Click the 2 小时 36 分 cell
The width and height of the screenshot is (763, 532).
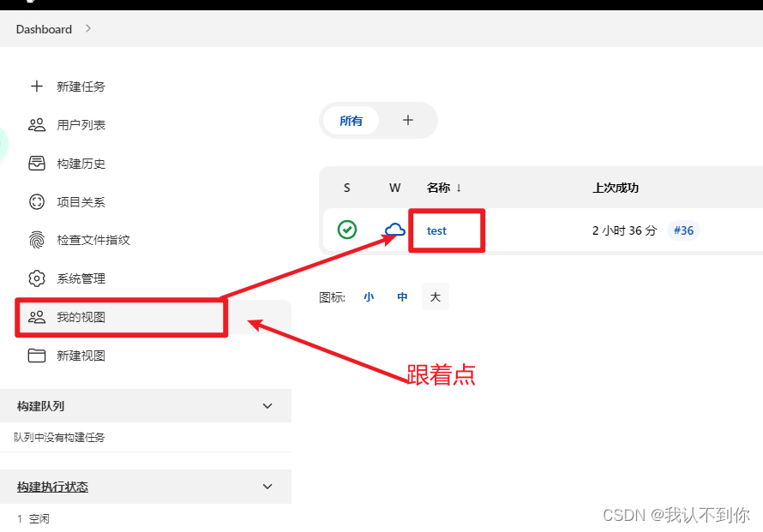click(624, 230)
